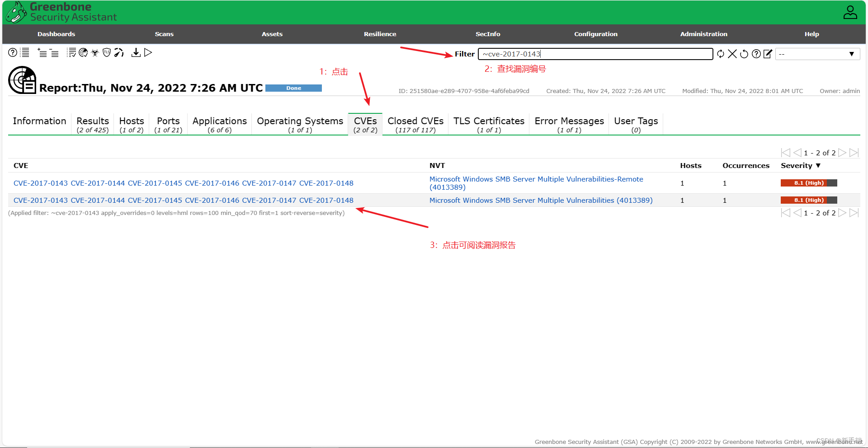Screen dimensions: 868x448
Task: Open the Help menu
Action: 811,34
